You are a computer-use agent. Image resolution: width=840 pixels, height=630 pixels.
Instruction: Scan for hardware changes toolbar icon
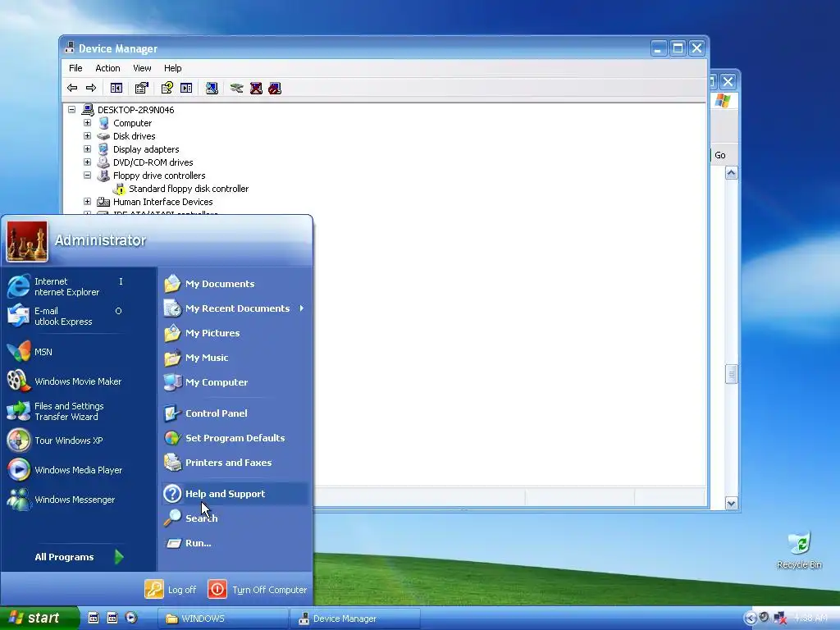[212, 88]
